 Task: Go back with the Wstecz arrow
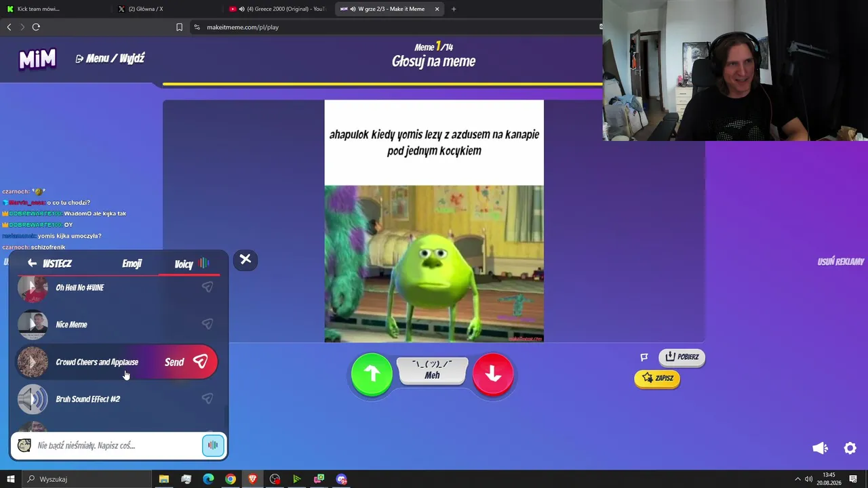50,264
